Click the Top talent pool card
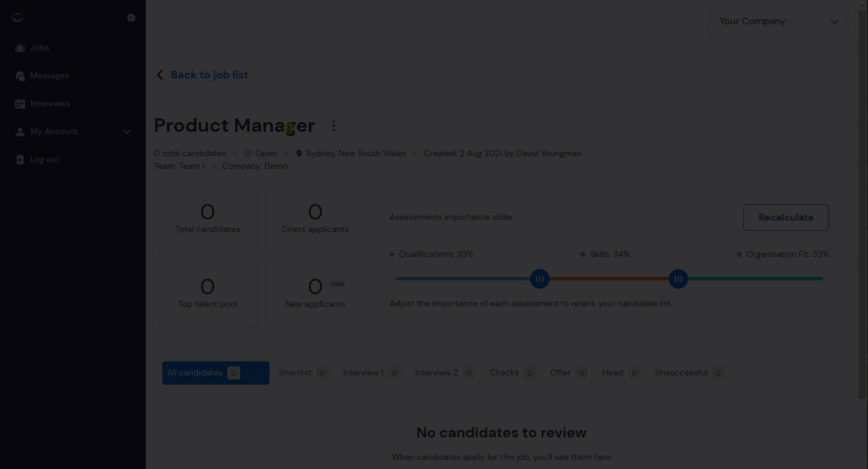Viewport: 868px width, 469px height. point(207,293)
